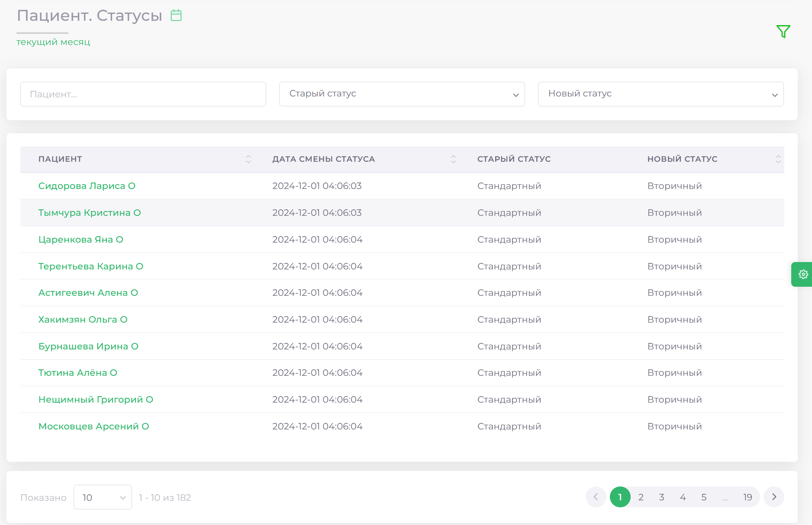Go to page 2
The image size is (812, 525).
tap(641, 497)
